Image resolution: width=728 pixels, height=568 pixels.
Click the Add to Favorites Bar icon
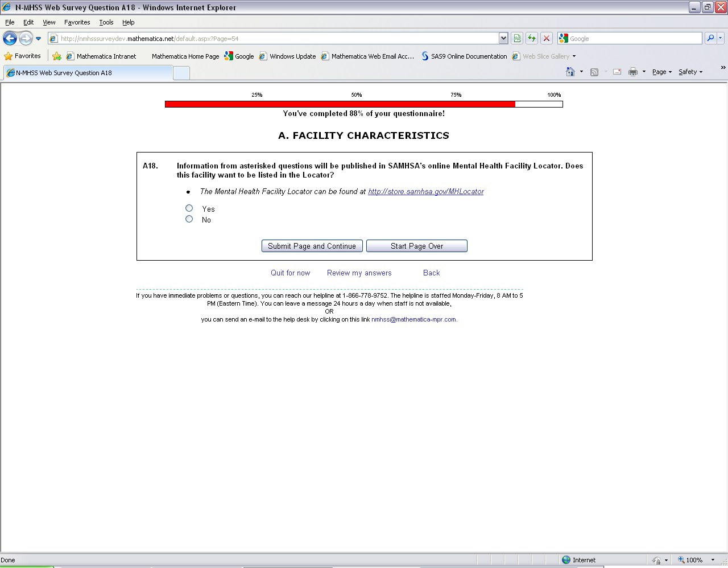tap(57, 56)
